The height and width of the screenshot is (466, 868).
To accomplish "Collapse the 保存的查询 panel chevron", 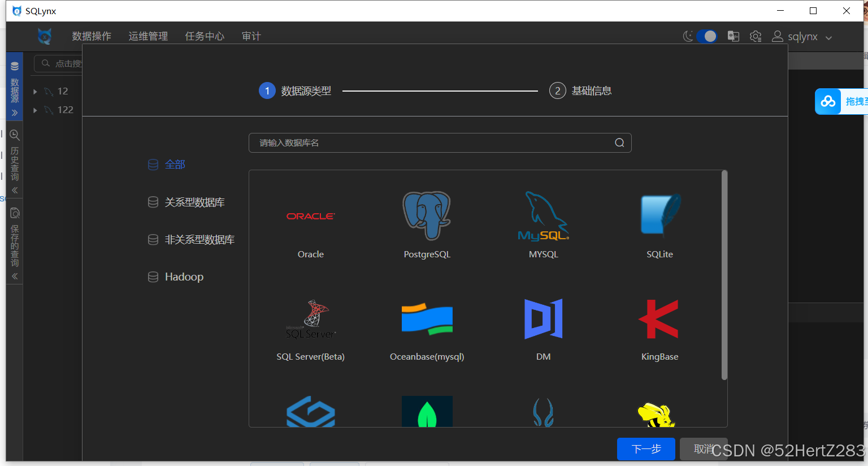I will click(x=15, y=276).
